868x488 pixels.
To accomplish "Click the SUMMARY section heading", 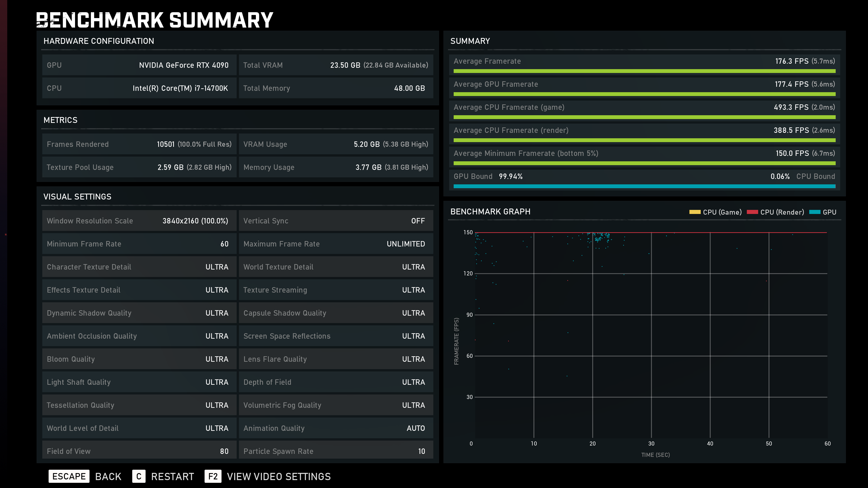I will pyautogui.click(x=470, y=41).
